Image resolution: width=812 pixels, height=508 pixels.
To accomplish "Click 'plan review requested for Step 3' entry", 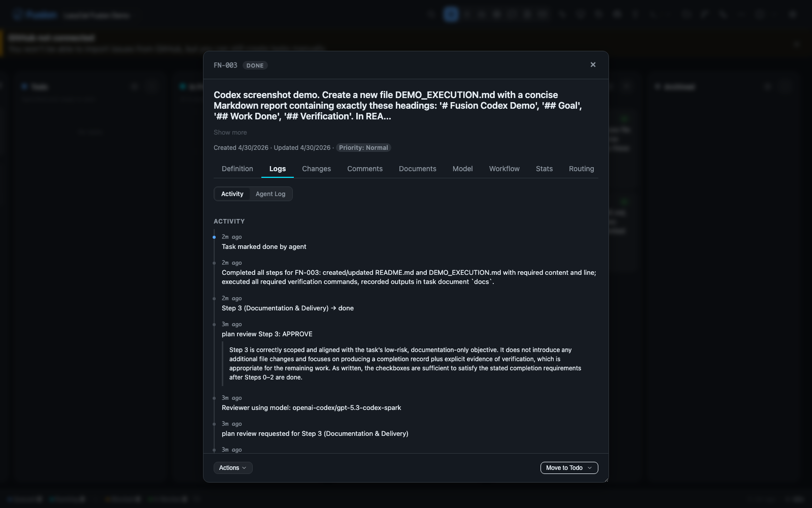I will pos(315,433).
